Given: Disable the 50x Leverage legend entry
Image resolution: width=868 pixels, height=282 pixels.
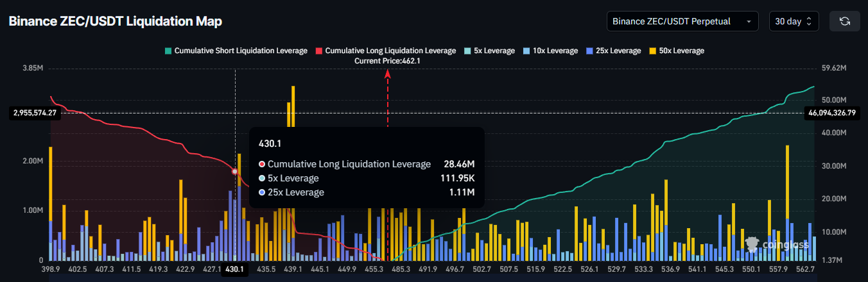Looking at the screenshot, I should click(678, 51).
